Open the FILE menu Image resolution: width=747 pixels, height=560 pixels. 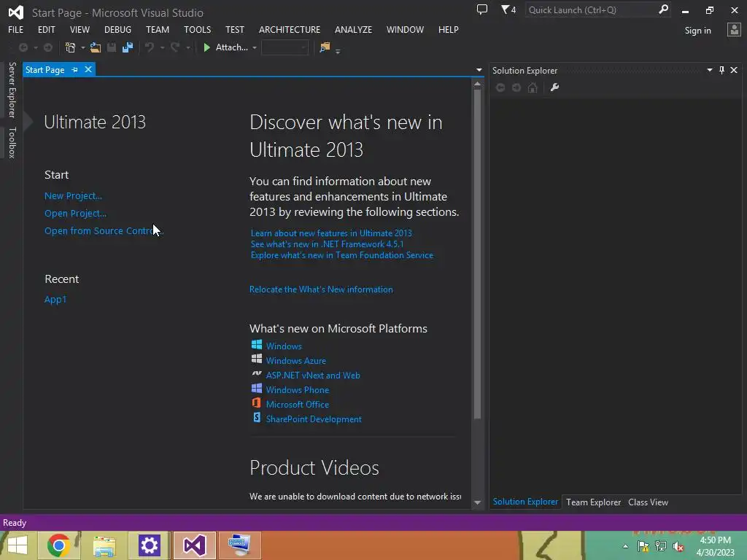click(x=16, y=29)
